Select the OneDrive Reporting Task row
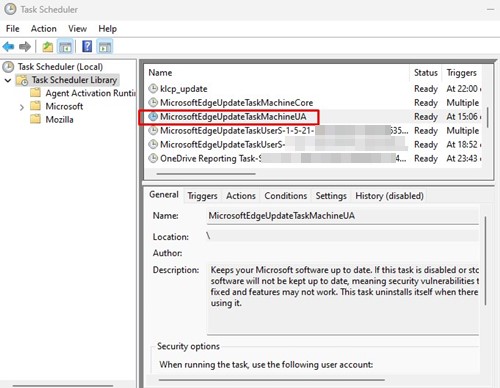The image size is (500, 388). (x=314, y=158)
